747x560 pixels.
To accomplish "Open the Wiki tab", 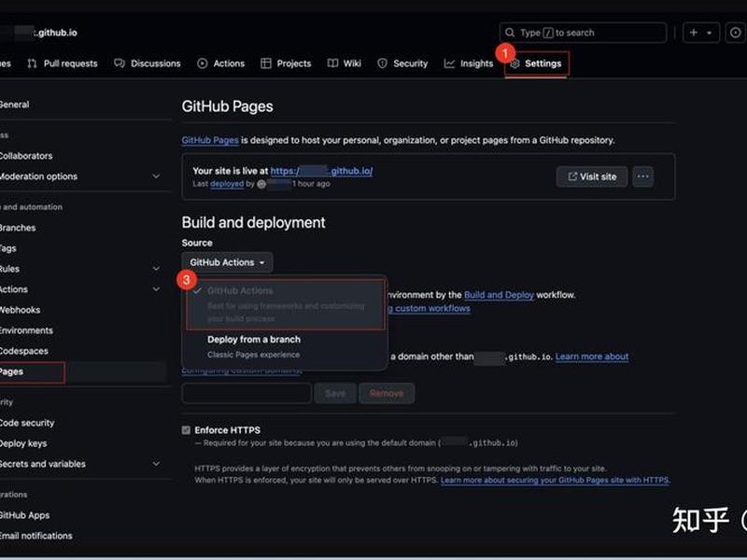I will (x=345, y=63).
